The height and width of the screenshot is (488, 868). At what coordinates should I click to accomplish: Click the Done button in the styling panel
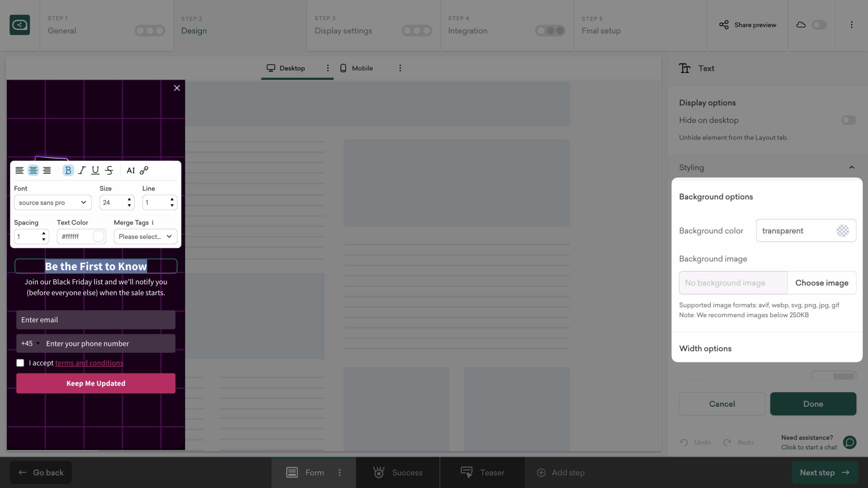[x=813, y=404]
